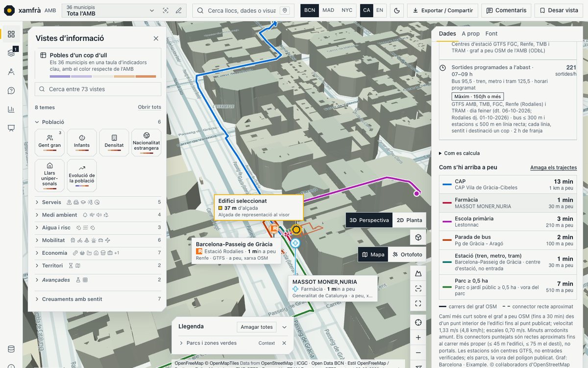Click the Cerca entre 73 vistes field
588x368 pixels.
click(x=98, y=89)
